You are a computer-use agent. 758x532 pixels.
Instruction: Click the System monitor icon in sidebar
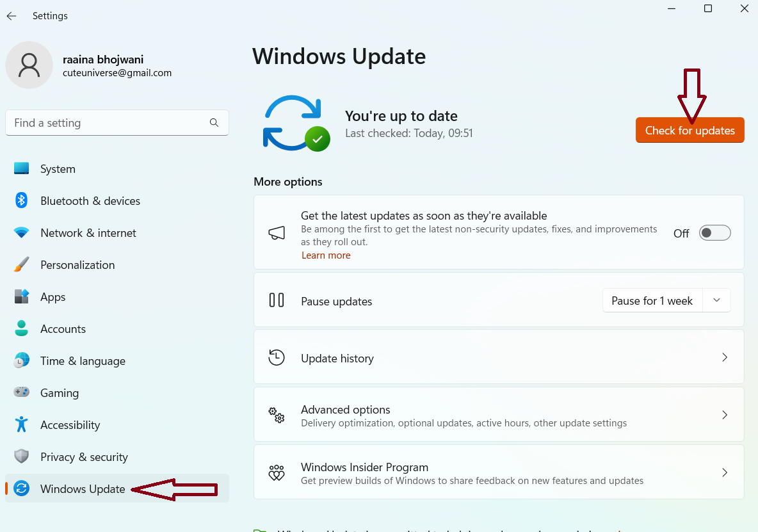(22, 169)
